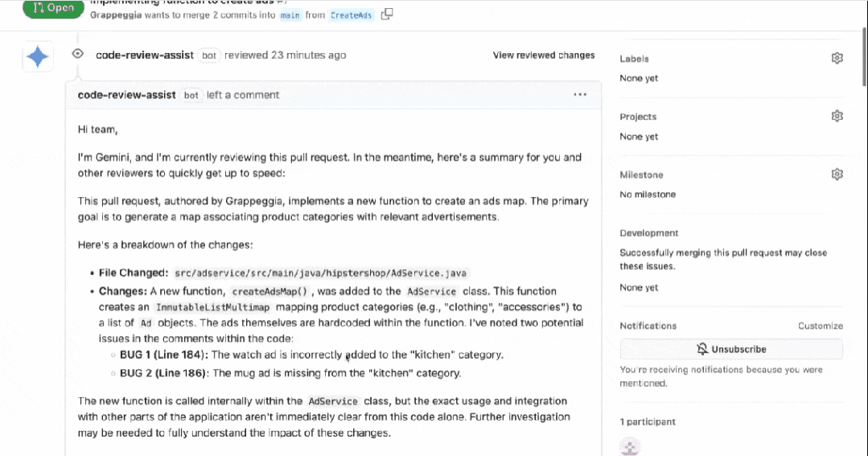Click the Grappeggia author name
The height and width of the screenshot is (456, 868).
click(x=116, y=15)
